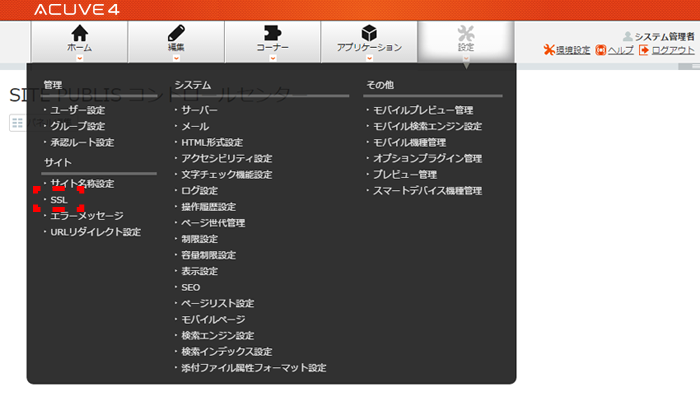Click the orange help icon beside ヘルプ

coord(601,50)
